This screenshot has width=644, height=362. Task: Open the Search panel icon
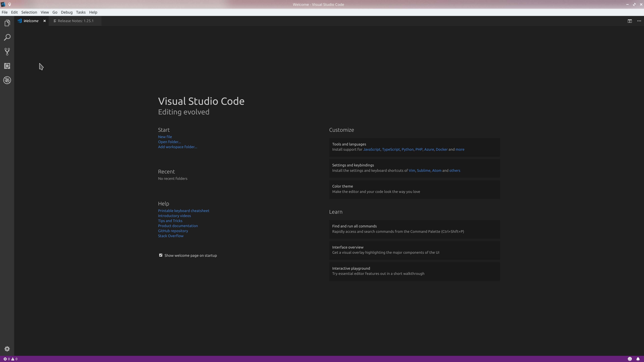coord(7,37)
